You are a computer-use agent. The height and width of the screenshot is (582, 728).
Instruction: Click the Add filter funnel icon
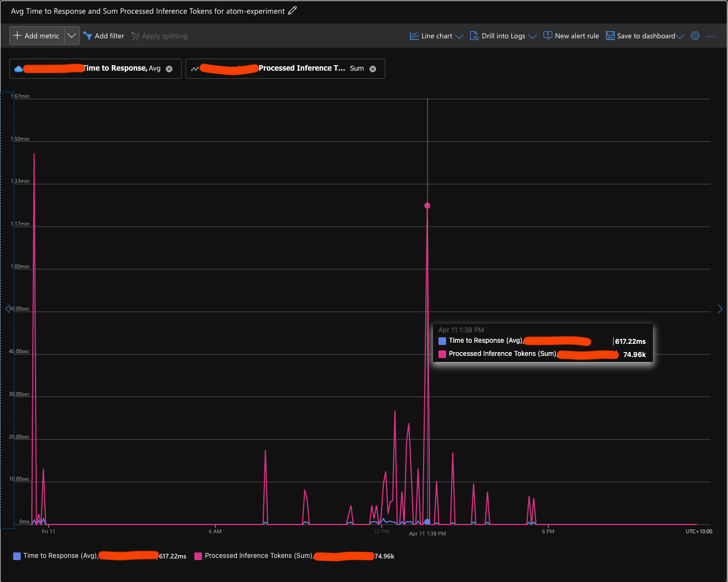(88, 36)
